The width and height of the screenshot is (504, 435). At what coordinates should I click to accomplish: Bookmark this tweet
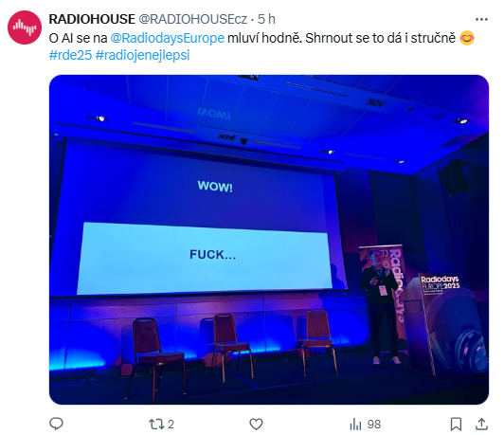tap(456, 424)
